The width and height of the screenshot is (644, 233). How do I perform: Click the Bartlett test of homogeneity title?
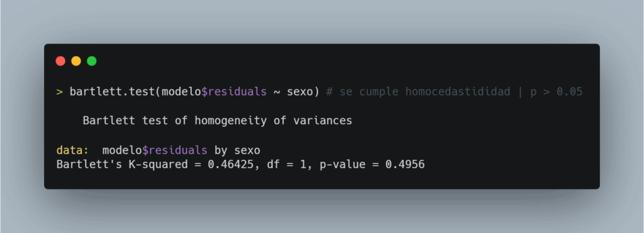point(217,121)
